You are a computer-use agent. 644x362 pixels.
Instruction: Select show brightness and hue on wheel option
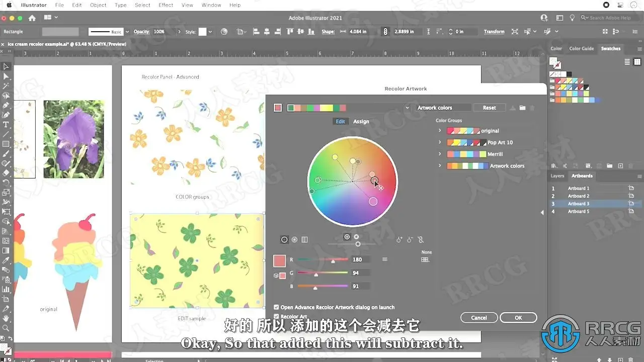(x=347, y=236)
